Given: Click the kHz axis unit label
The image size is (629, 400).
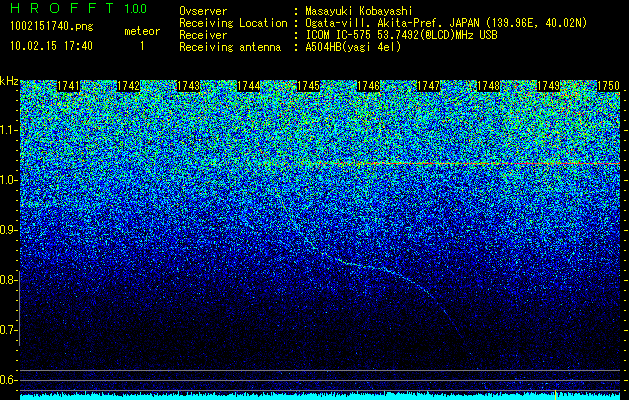Looking at the screenshot, I should 9,81.
